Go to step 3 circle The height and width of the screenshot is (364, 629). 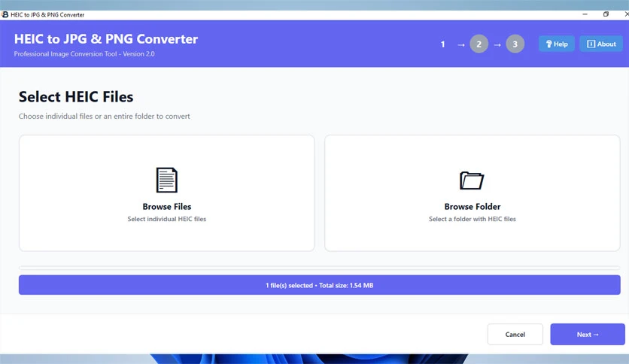pos(515,44)
